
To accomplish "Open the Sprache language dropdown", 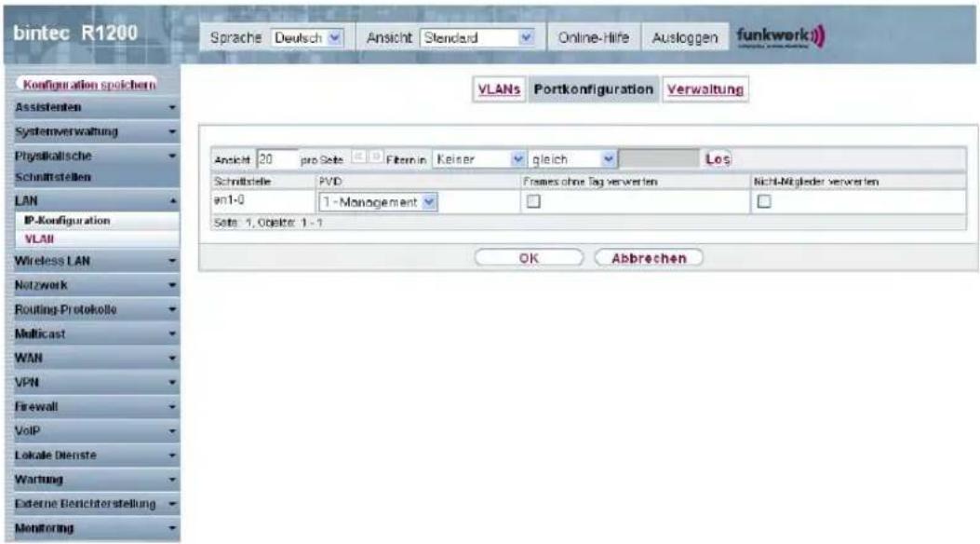I will [307, 37].
